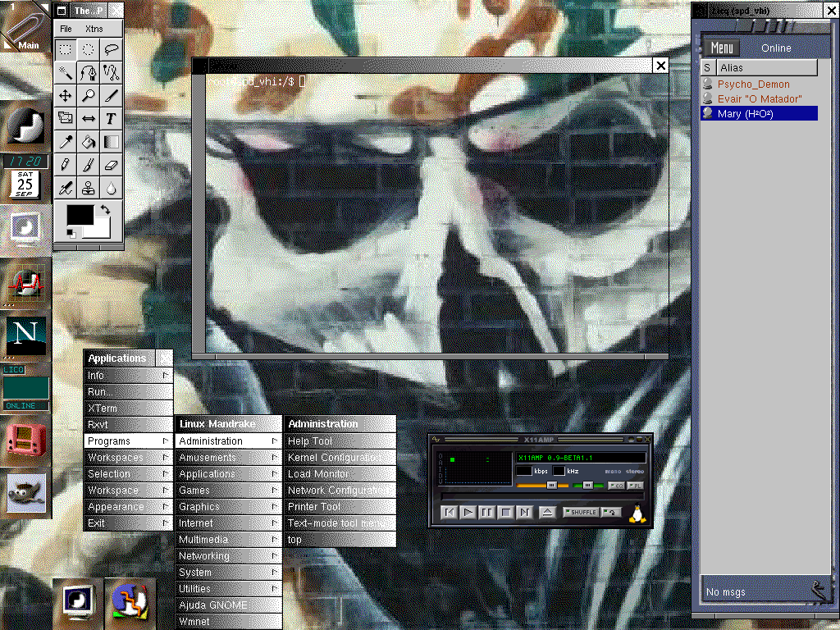
Task: Click the Netscape Navigator dock icon
Action: click(x=25, y=335)
